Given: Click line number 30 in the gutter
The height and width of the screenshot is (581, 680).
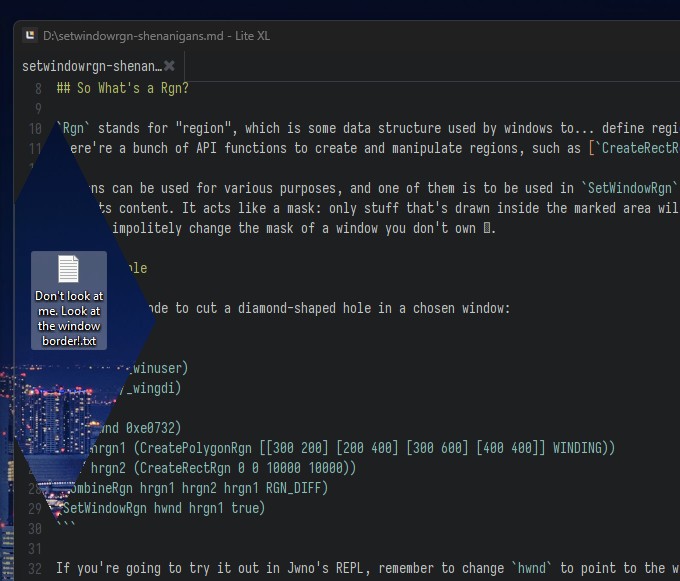Looking at the screenshot, I should click(x=35, y=529).
